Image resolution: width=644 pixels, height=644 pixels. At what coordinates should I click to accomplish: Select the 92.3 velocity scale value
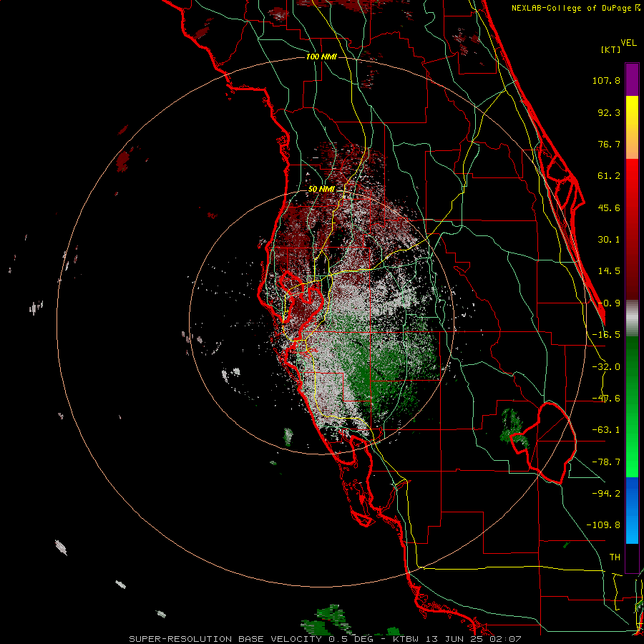pos(609,112)
